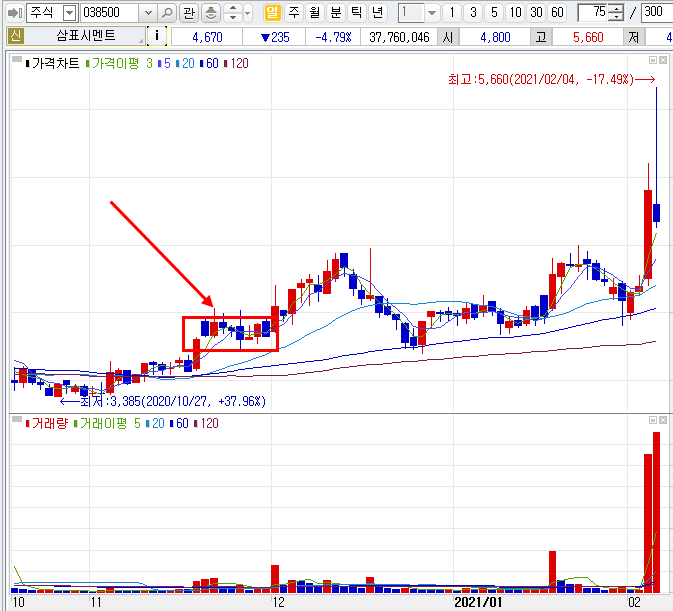This screenshot has height=611, width=673.
Task: Click the 관 watchlist button
Action: pyautogui.click(x=189, y=13)
